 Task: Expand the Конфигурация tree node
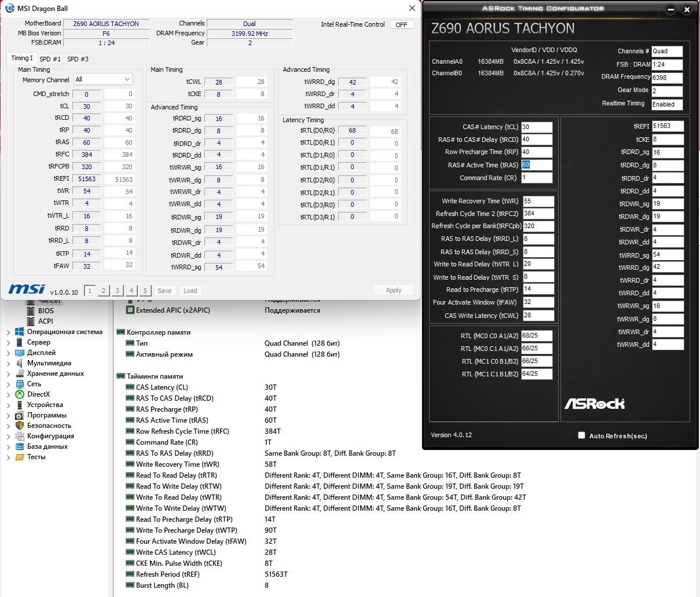8,437
